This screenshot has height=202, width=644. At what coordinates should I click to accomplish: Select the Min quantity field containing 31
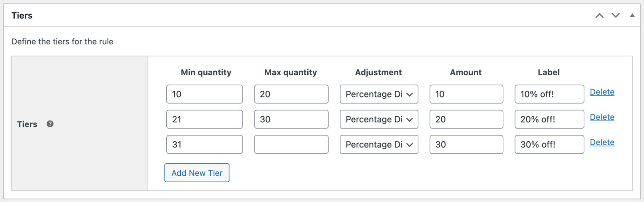coord(204,145)
